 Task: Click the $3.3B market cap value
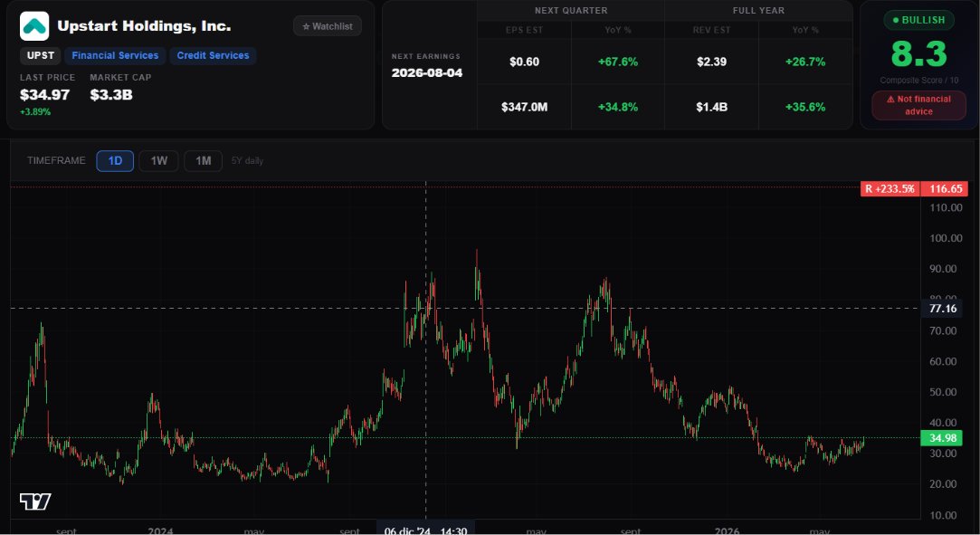tap(111, 95)
